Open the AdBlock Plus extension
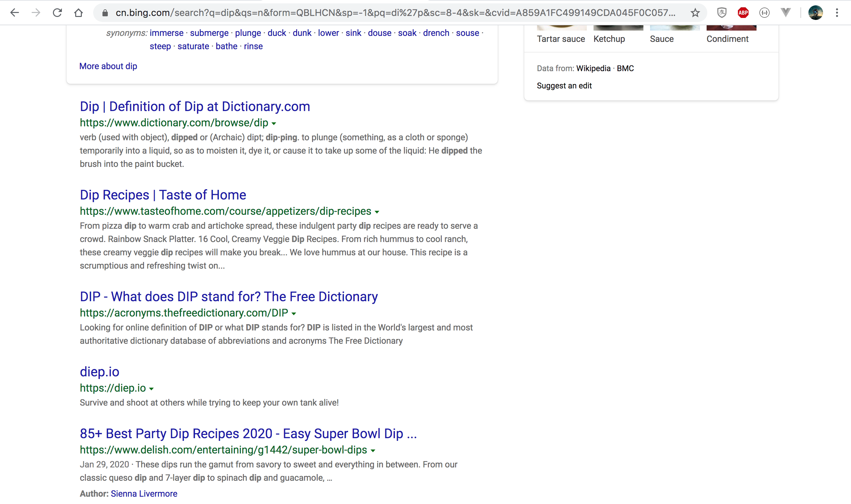The width and height of the screenshot is (851, 504). coord(743,13)
